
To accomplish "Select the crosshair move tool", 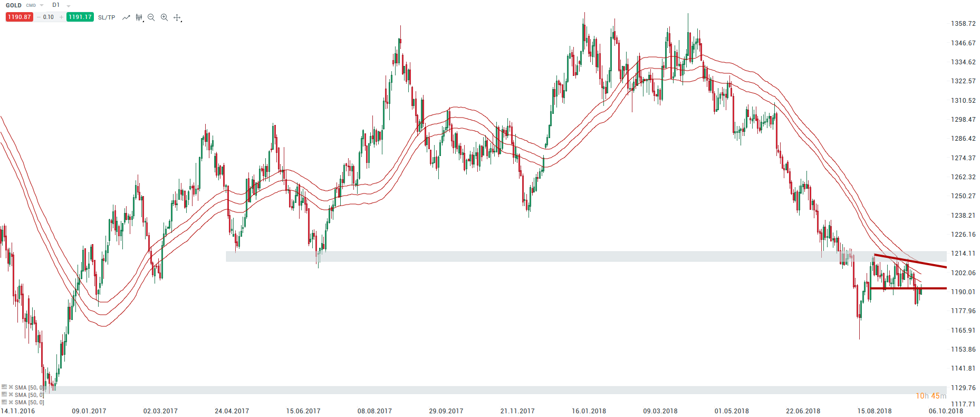I will coord(177,17).
